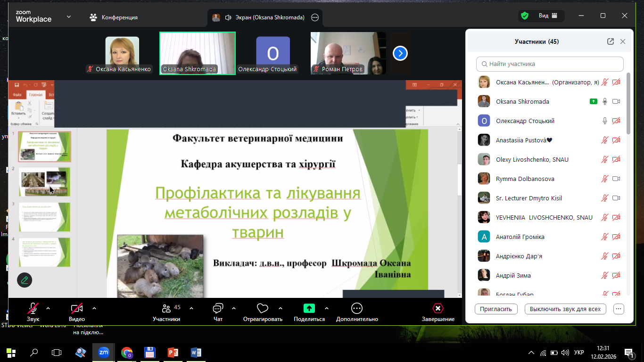Image resolution: width=644 pixels, height=362 pixels.
Task: Turn on camera with Video button
Action: pos(77,309)
